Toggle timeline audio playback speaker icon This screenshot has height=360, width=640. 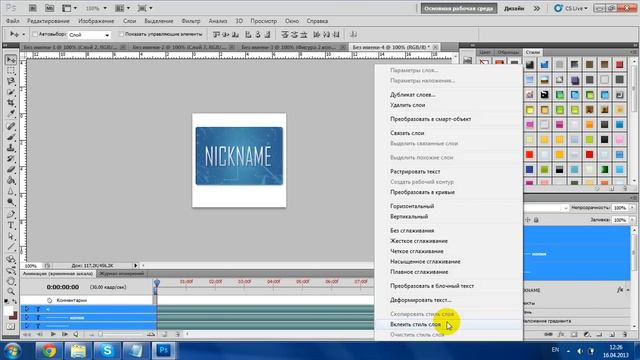click(76, 334)
